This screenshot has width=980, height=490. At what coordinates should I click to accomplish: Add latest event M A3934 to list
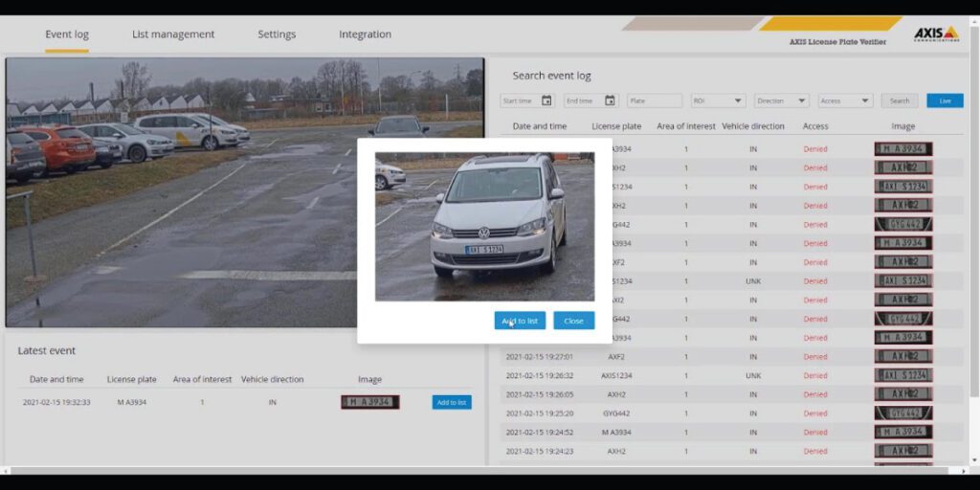451,403
